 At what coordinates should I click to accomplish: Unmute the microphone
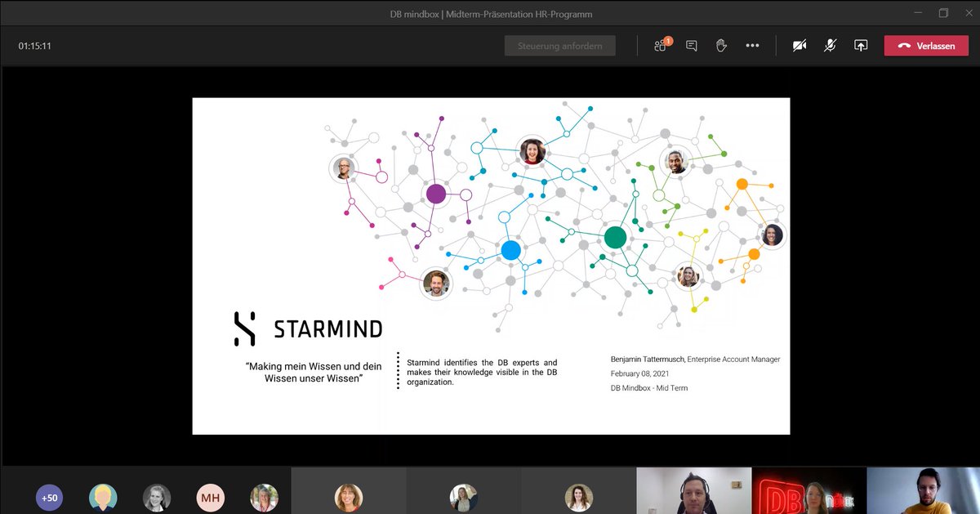coord(830,46)
